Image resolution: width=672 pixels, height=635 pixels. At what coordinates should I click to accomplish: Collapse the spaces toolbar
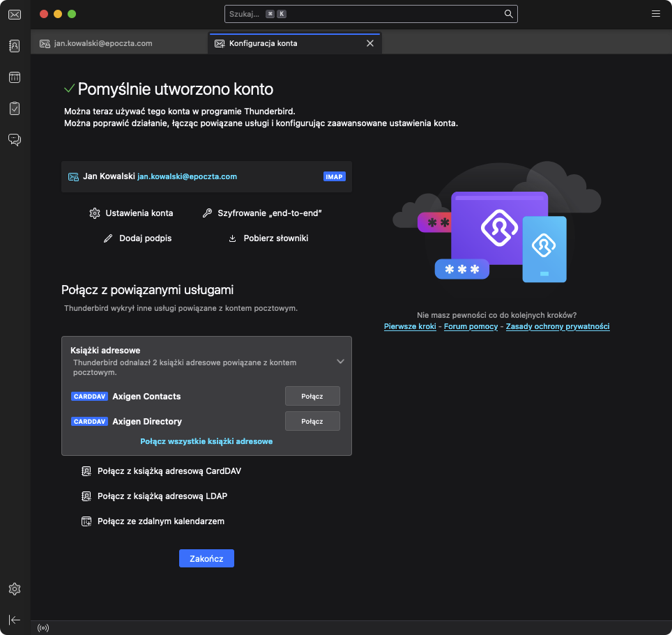pos(14,620)
